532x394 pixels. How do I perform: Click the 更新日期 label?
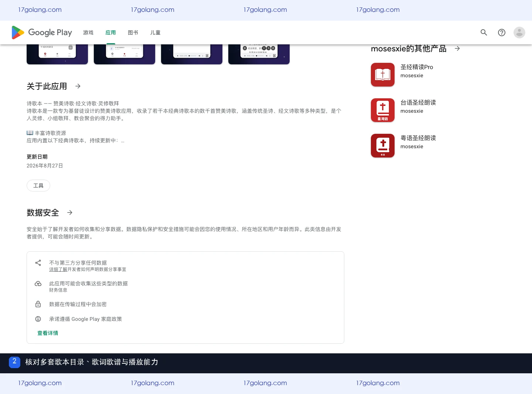pyautogui.click(x=37, y=157)
